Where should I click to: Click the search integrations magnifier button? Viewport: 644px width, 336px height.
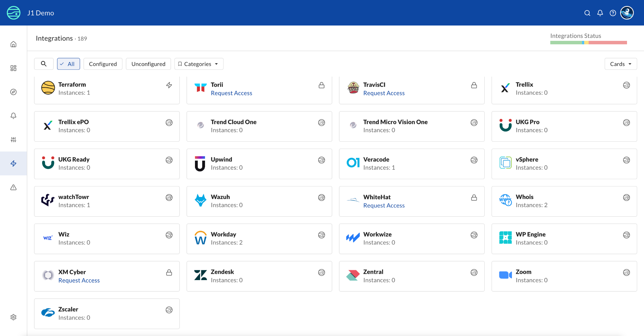44,64
